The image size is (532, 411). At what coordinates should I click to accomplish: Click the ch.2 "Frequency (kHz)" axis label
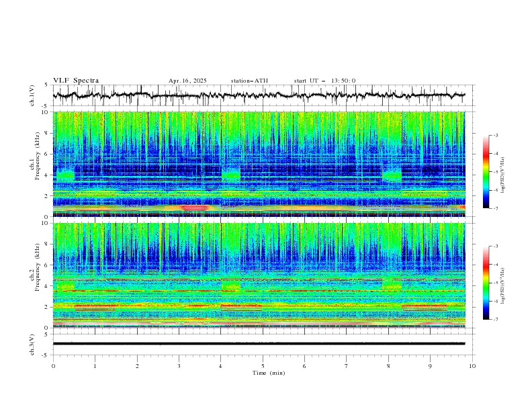click(38, 267)
